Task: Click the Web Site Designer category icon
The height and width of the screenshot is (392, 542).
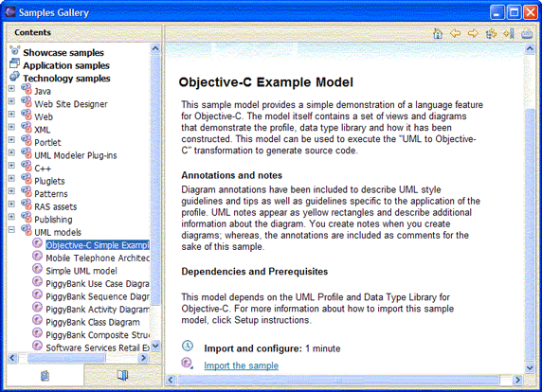Action: coord(27,102)
